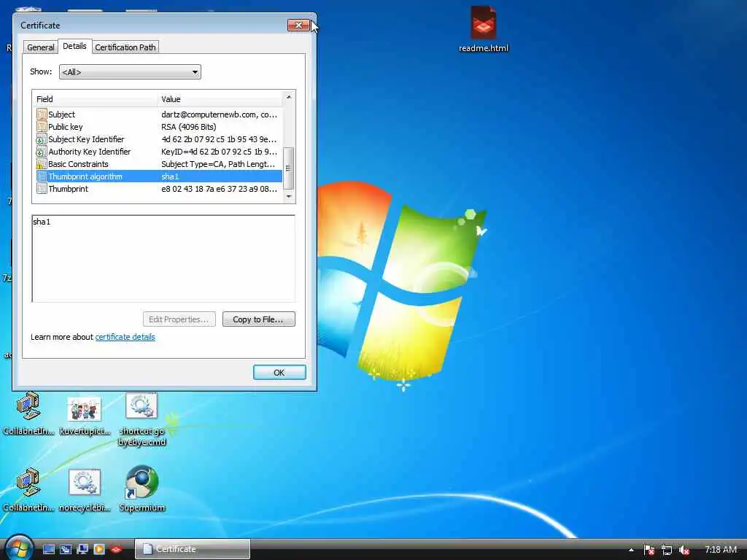Viewport: 747px width, 560px height.
Task: Click the Copy to File button
Action: point(259,319)
